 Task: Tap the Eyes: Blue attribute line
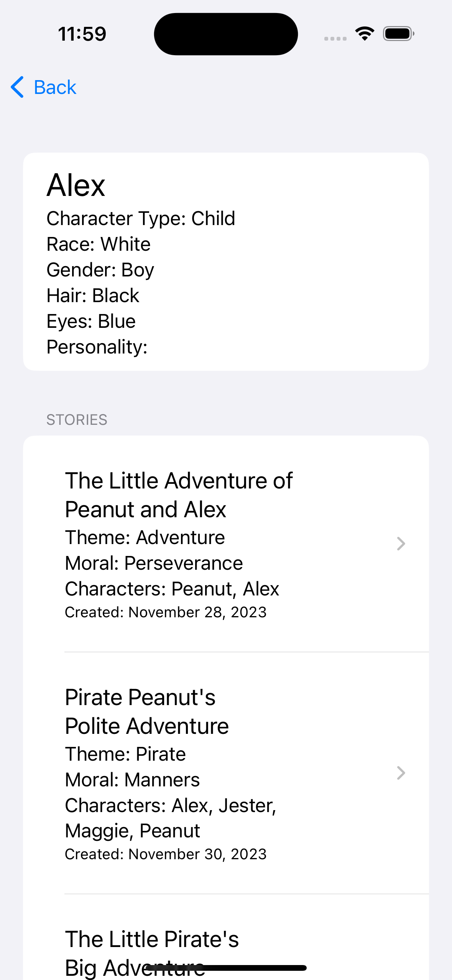click(x=91, y=321)
